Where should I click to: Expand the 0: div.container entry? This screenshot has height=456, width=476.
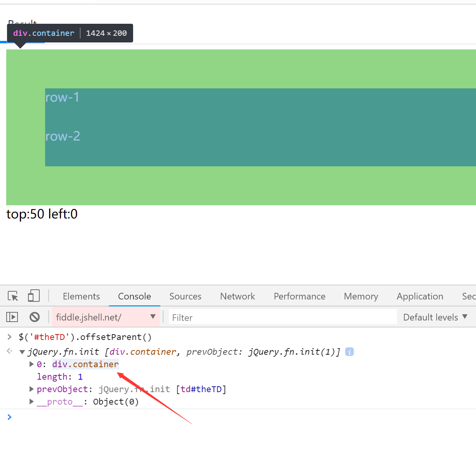32,364
